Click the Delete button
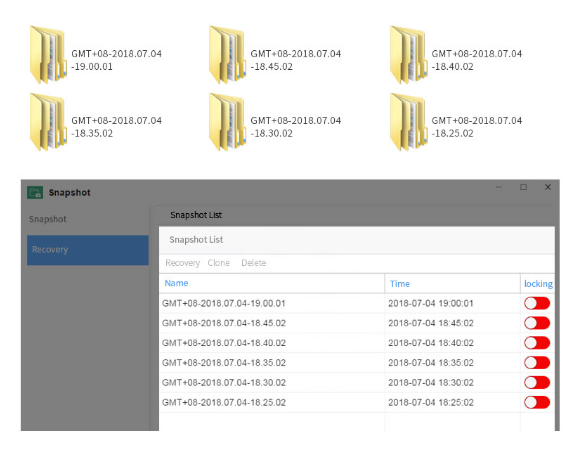Viewport: 580px width, 453px height. (253, 263)
